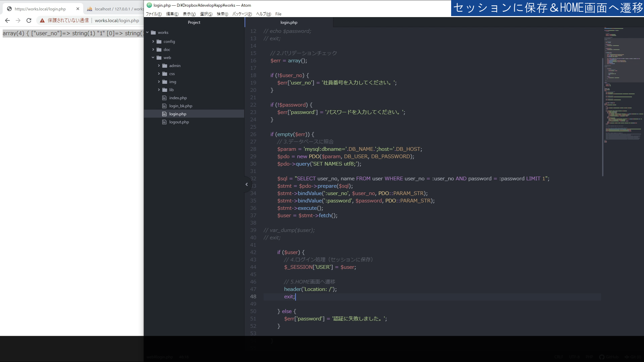
Task: Click the img folder icon
Action: click(165, 82)
